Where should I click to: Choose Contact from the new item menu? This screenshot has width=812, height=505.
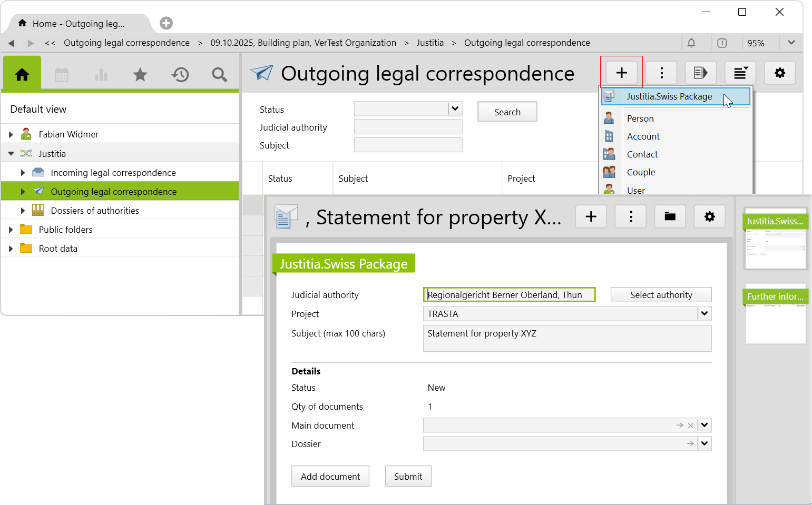point(642,154)
